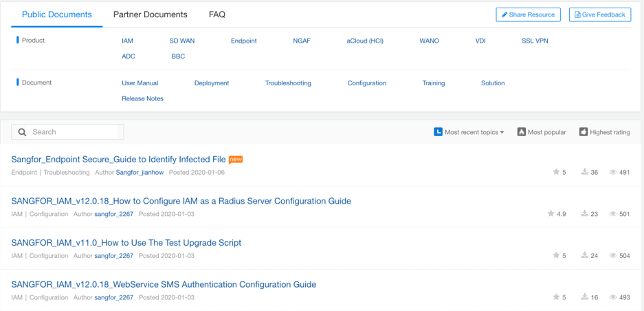This screenshot has height=311, width=644.
Task: Filter documents by Troubleshooting
Action: 288,83
